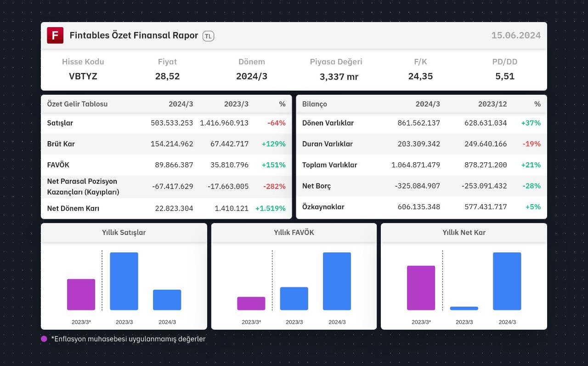Viewport: 588px width, 366px height.
Task: Click the -282% change value
Action: click(274, 186)
